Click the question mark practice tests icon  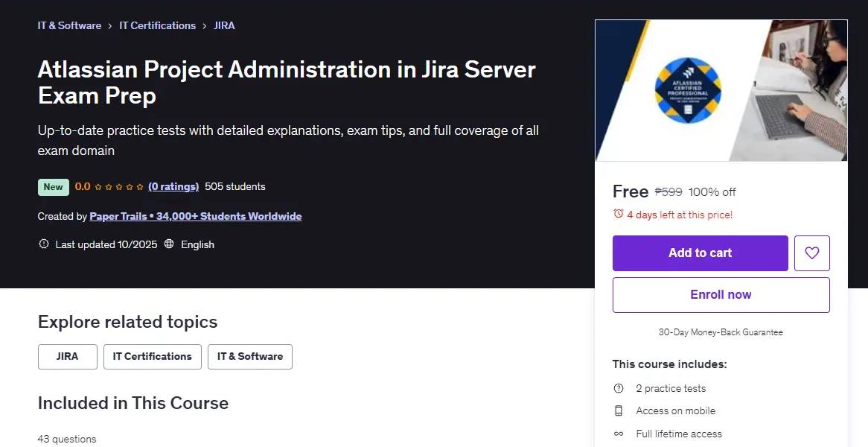tap(619, 388)
